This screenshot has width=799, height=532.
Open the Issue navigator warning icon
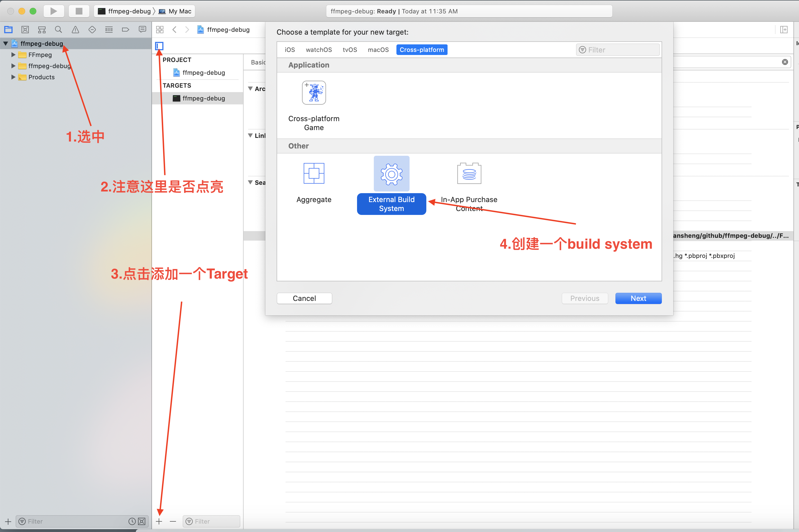coord(75,30)
